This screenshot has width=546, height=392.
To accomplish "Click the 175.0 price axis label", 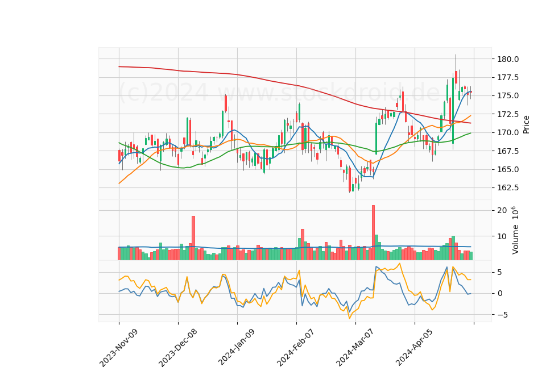I will click(x=507, y=95).
